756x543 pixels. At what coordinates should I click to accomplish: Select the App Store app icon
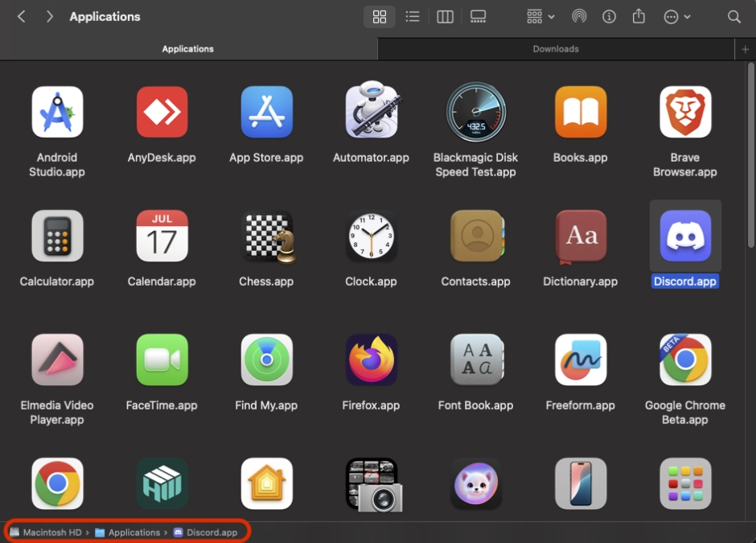(x=267, y=112)
